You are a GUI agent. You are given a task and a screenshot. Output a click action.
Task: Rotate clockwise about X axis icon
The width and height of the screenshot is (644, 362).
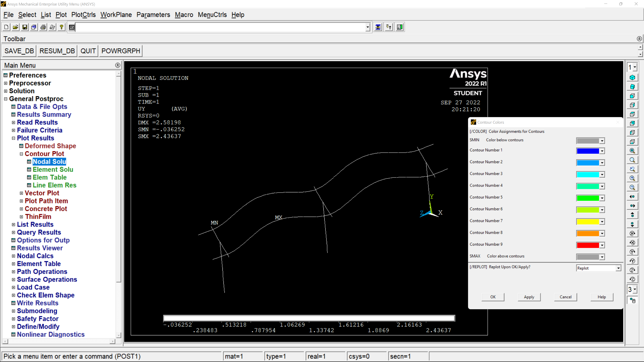[632, 233]
